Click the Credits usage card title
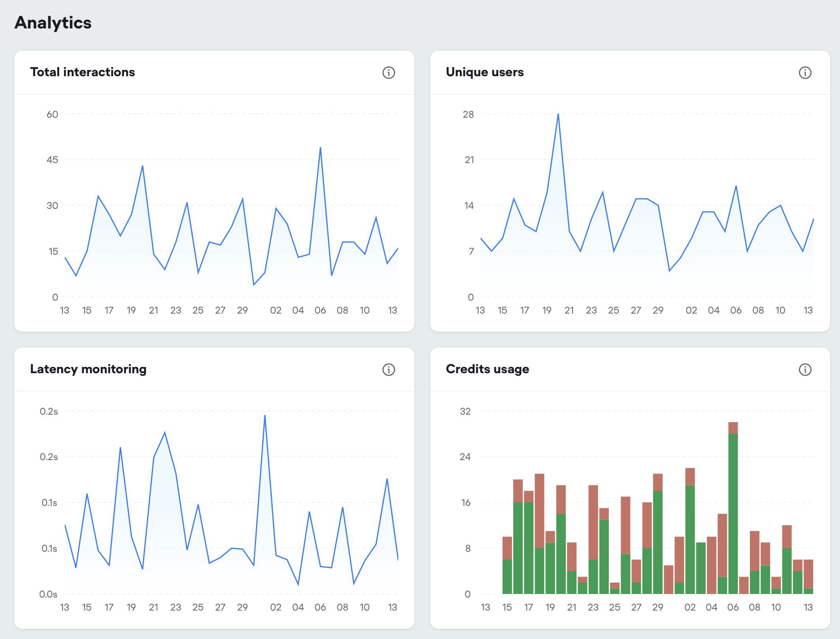 (487, 369)
